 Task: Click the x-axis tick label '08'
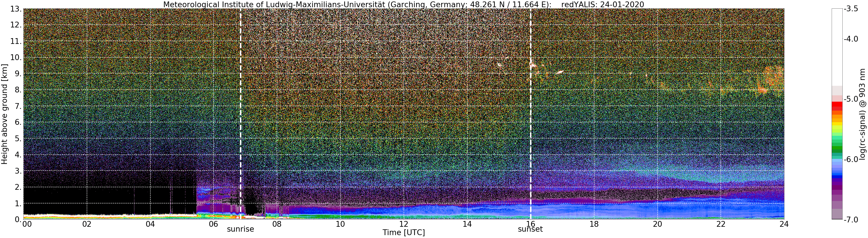tap(277, 224)
